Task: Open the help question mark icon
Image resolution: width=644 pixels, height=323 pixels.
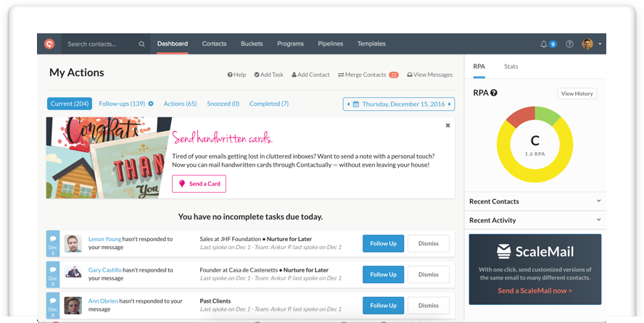Action: [x=569, y=44]
